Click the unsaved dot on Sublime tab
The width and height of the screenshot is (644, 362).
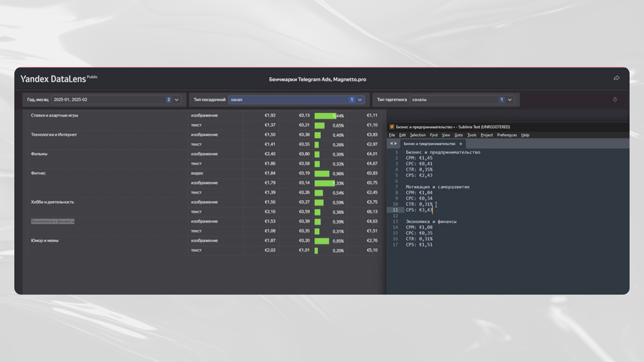tap(461, 144)
